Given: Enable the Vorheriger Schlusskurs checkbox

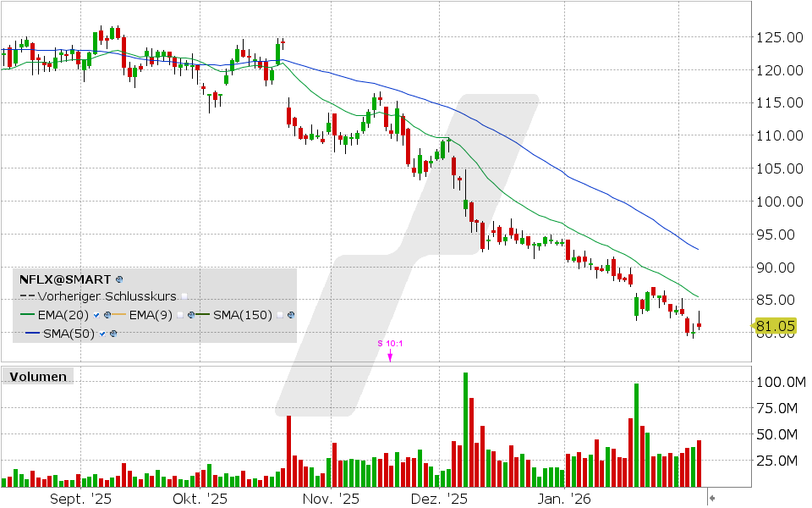Looking at the screenshot, I should click(184, 295).
